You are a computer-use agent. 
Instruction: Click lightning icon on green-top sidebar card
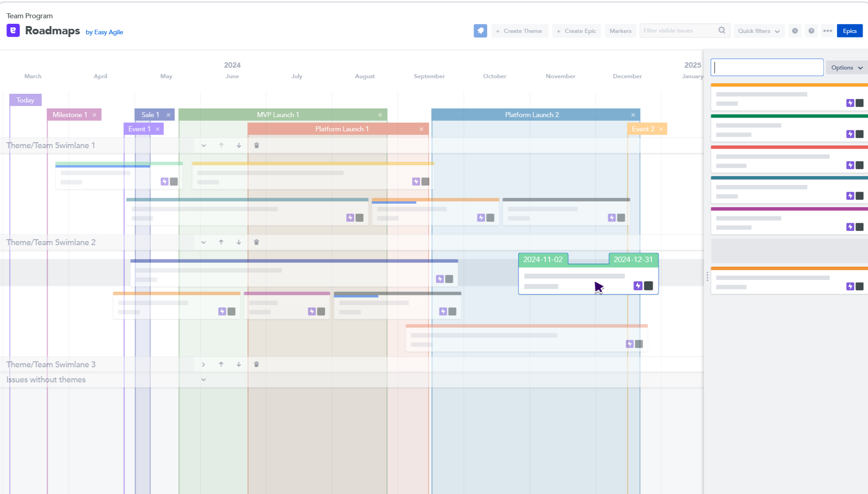click(x=850, y=134)
